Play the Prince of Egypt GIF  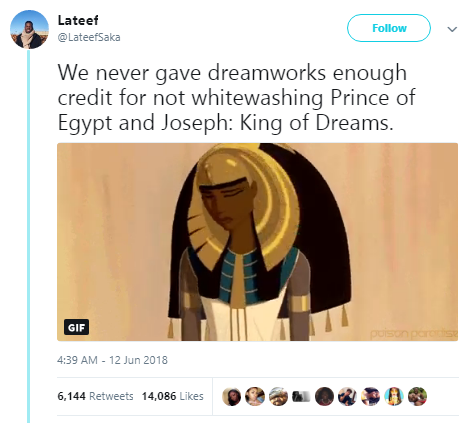point(257,242)
